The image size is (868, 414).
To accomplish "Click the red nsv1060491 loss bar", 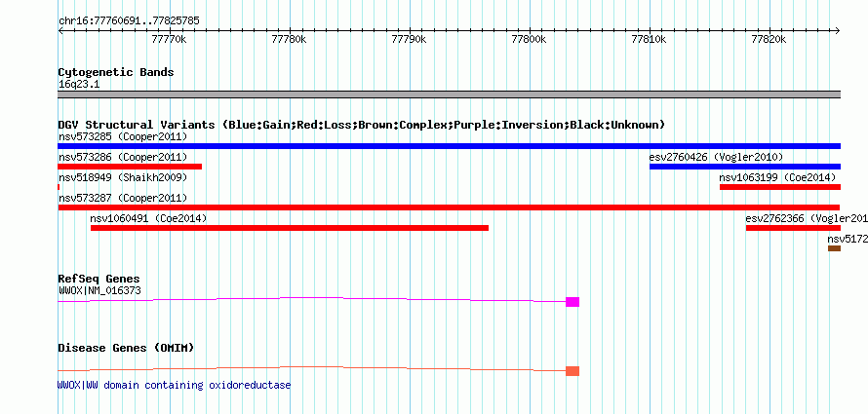I will tap(290, 228).
